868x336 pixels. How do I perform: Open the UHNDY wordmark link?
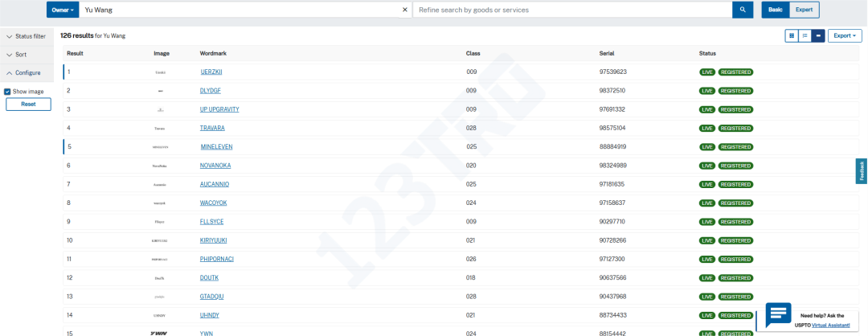(x=209, y=316)
